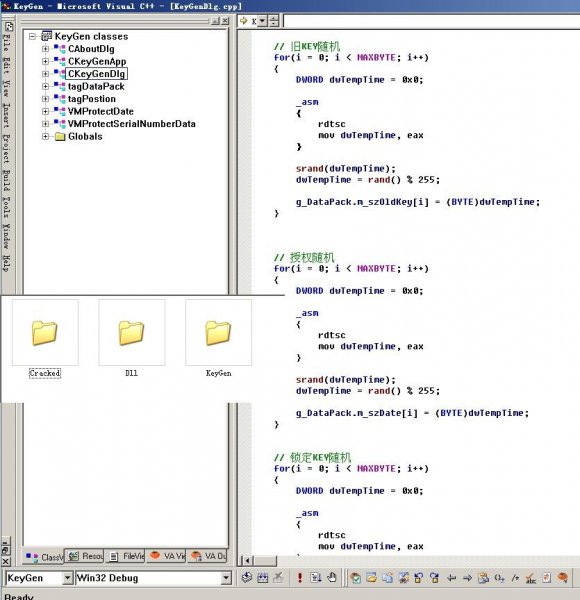Viewport: 580px width, 600px height.
Task: Click the yellow arrow icon in editor toolbar
Action: tap(244, 21)
